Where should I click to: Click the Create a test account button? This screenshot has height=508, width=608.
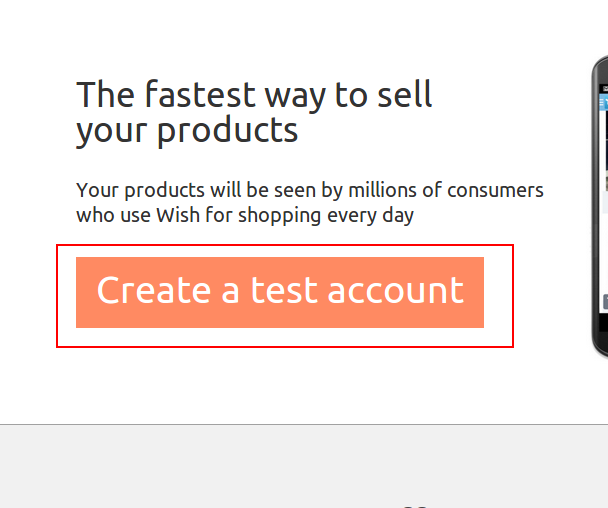pos(280,292)
